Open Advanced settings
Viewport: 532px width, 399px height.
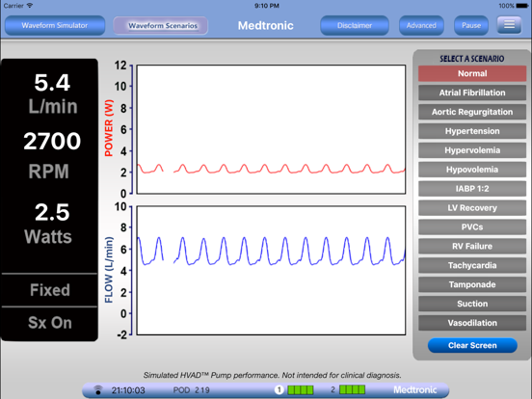point(421,25)
